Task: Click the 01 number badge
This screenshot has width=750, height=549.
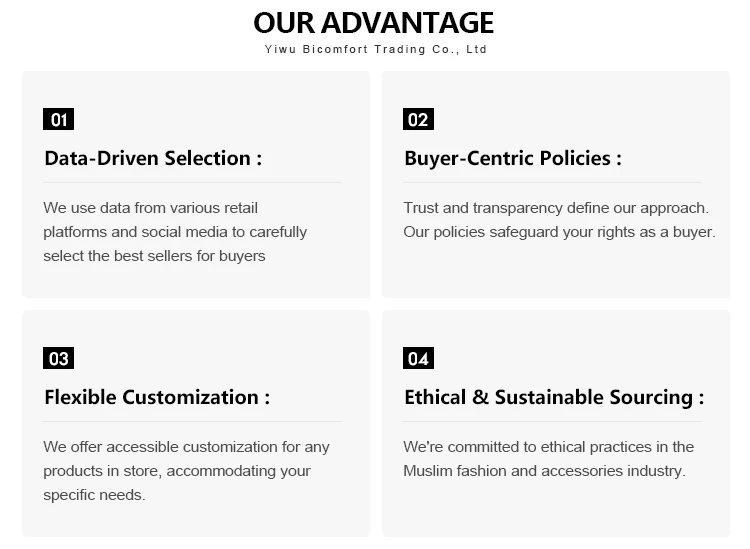Action: 58,119
